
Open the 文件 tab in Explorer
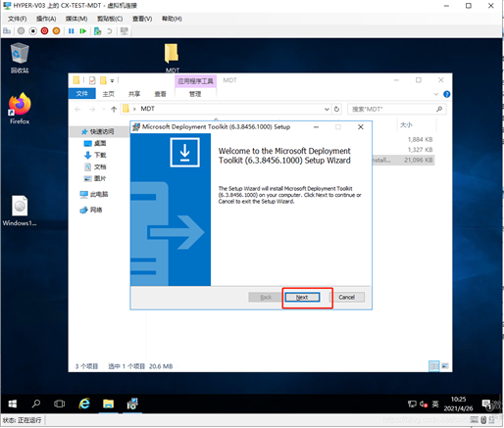coord(82,94)
